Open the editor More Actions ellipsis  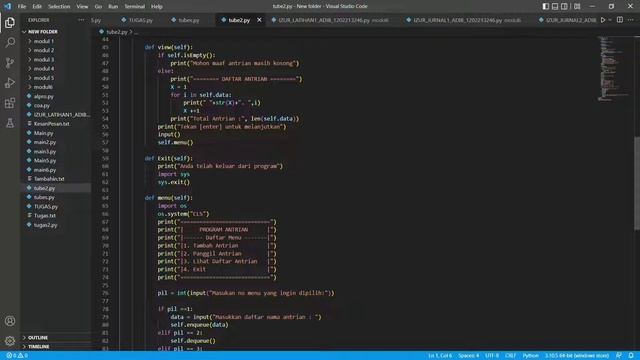631,20
